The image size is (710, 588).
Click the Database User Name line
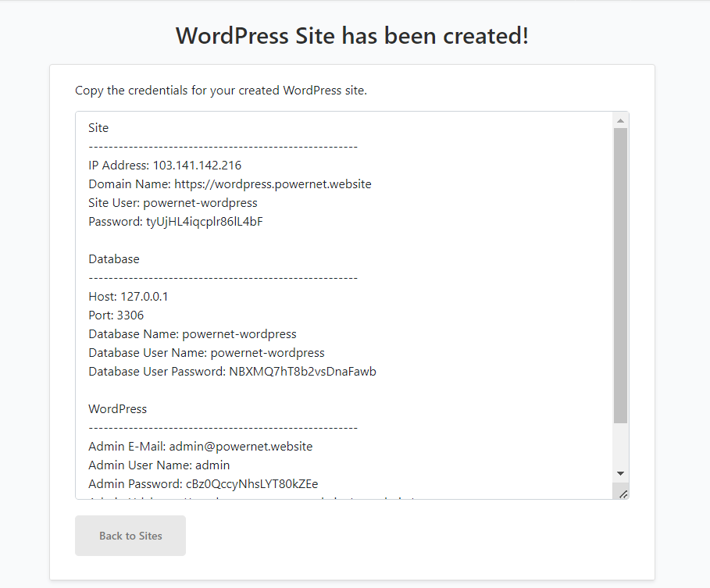point(206,353)
